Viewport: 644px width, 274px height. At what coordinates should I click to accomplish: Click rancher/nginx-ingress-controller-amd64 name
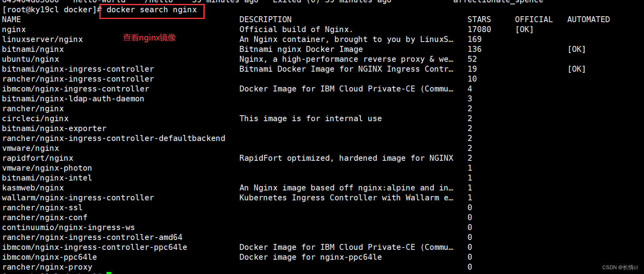click(x=92, y=237)
